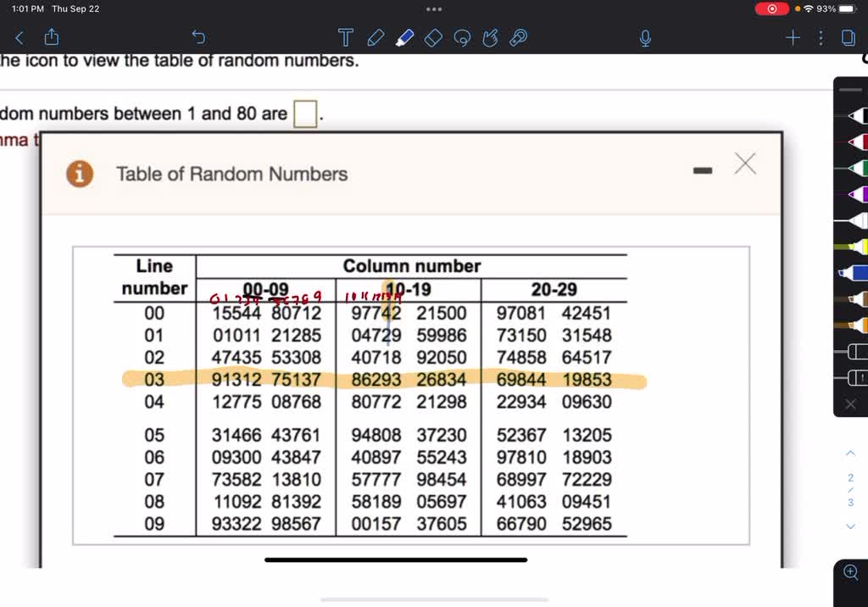Select the Text tool in toolbar

(345, 37)
